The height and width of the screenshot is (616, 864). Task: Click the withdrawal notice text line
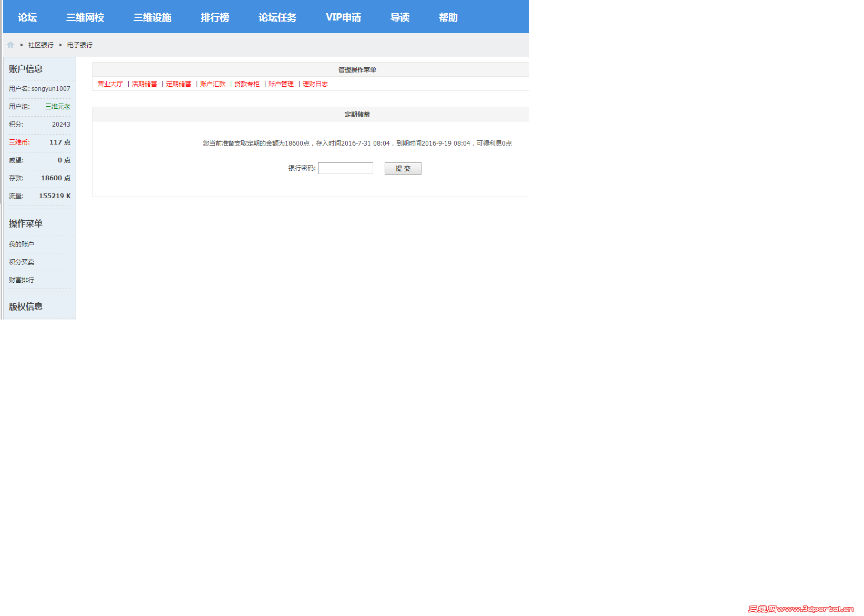click(x=357, y=143)
